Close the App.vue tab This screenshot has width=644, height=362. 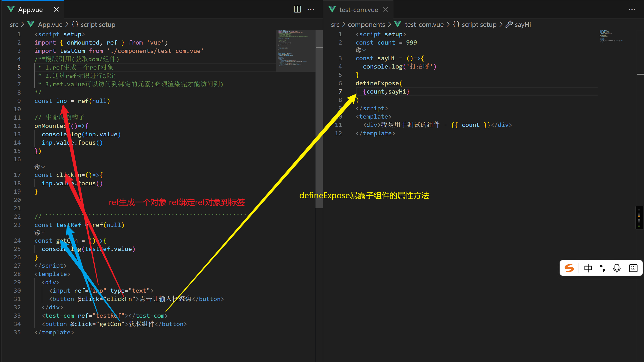[56, 10]
